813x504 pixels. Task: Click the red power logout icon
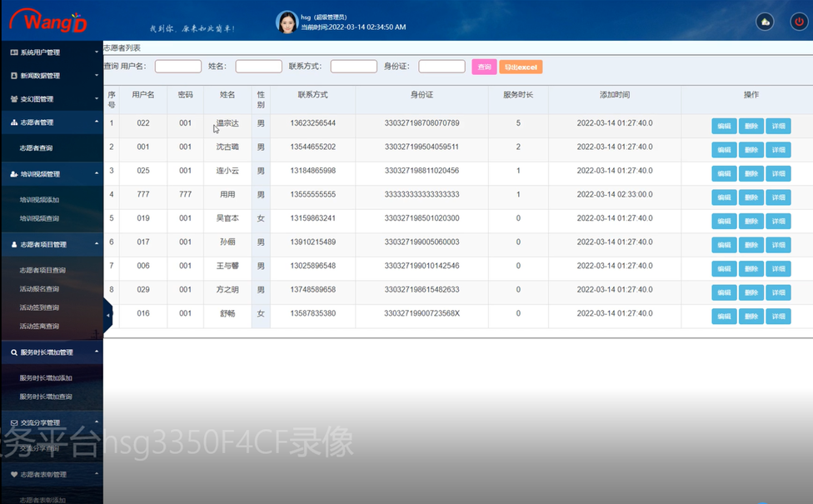(x=799, y=22)
